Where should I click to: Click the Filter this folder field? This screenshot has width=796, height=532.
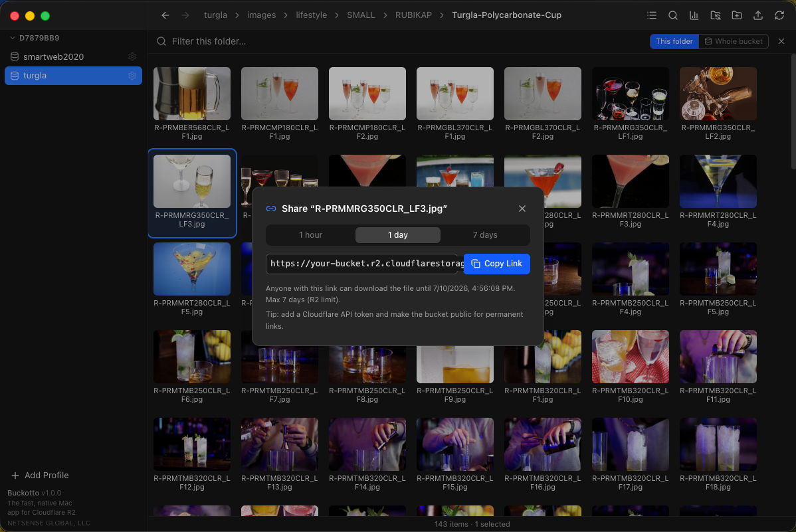[x=396, y=41]
